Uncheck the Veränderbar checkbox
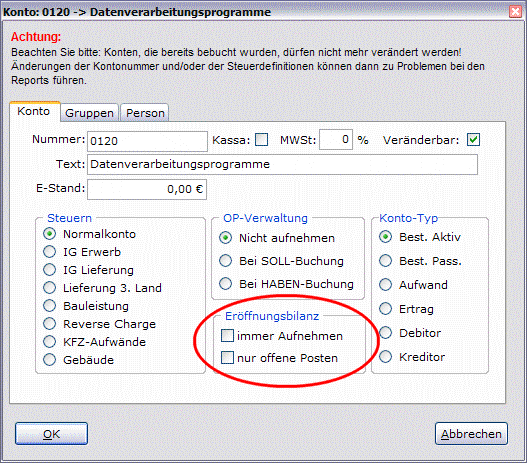Image resolution: width=527 pixels, height=463 pixels. coord(473,139)
